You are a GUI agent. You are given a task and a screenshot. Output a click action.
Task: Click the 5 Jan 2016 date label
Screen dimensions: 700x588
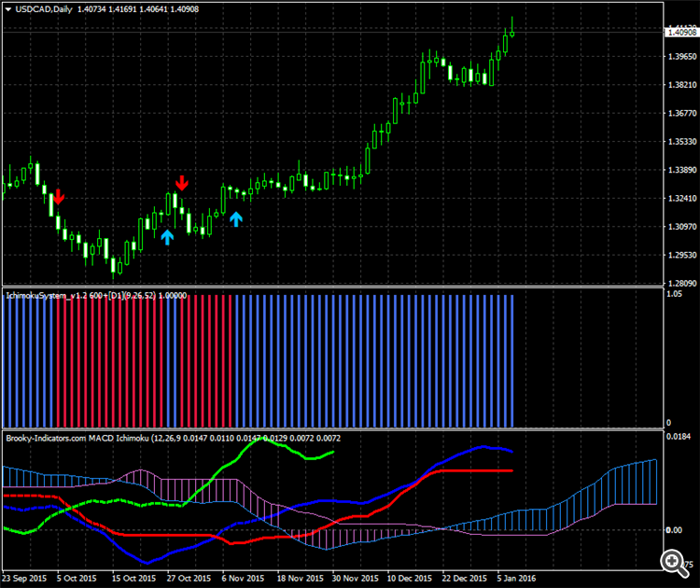click(x=516, y=578)
